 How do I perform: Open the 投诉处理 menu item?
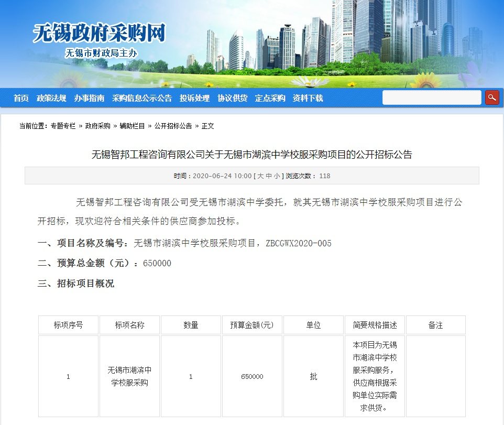point(194,98)
